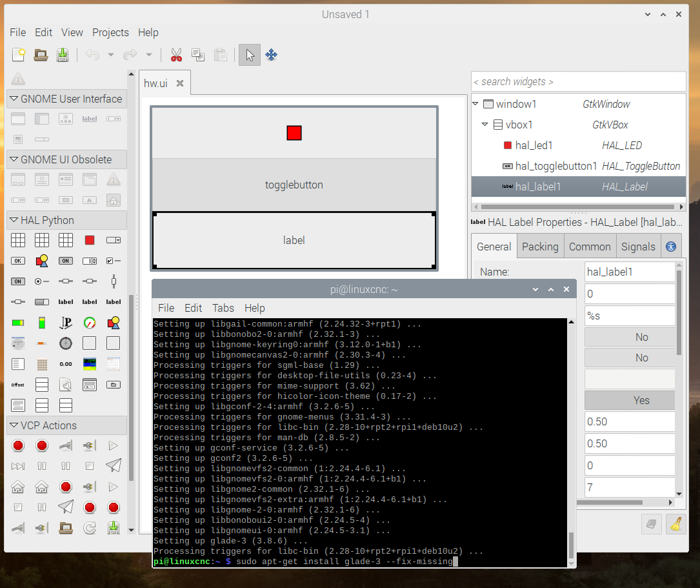Switch to the Signals tab

[639, 247]
